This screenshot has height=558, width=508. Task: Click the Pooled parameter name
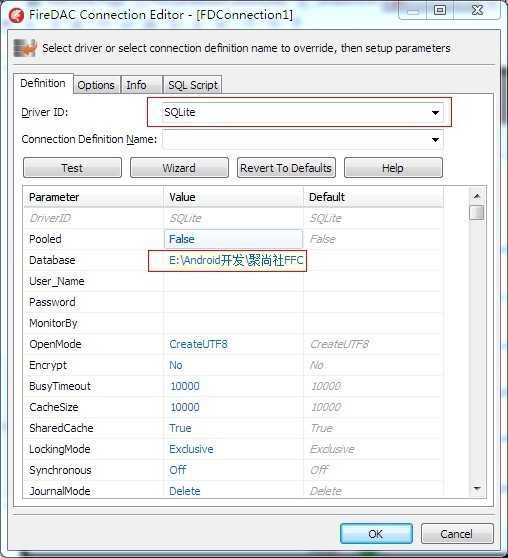(x=45, y=239)
